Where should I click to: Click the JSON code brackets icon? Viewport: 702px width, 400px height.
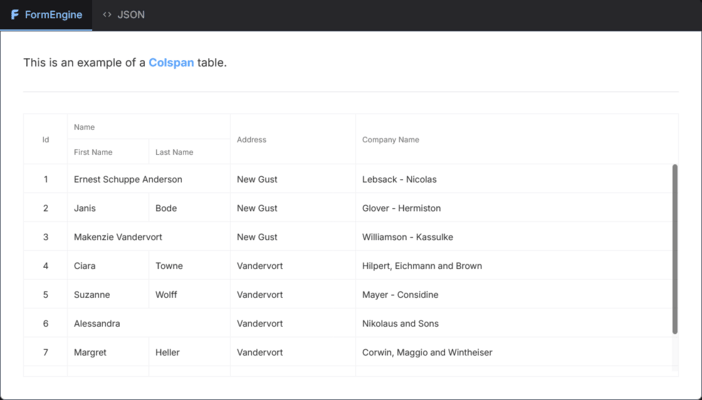tap(107, 15)
